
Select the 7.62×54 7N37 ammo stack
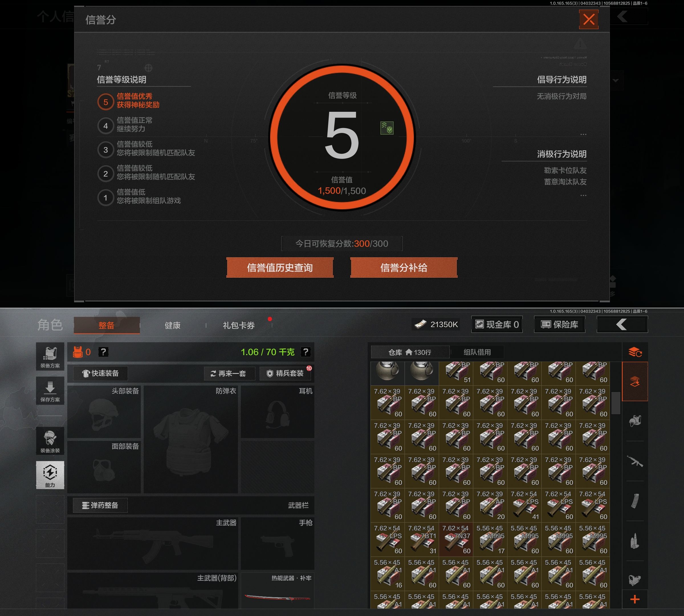(456, 540)
